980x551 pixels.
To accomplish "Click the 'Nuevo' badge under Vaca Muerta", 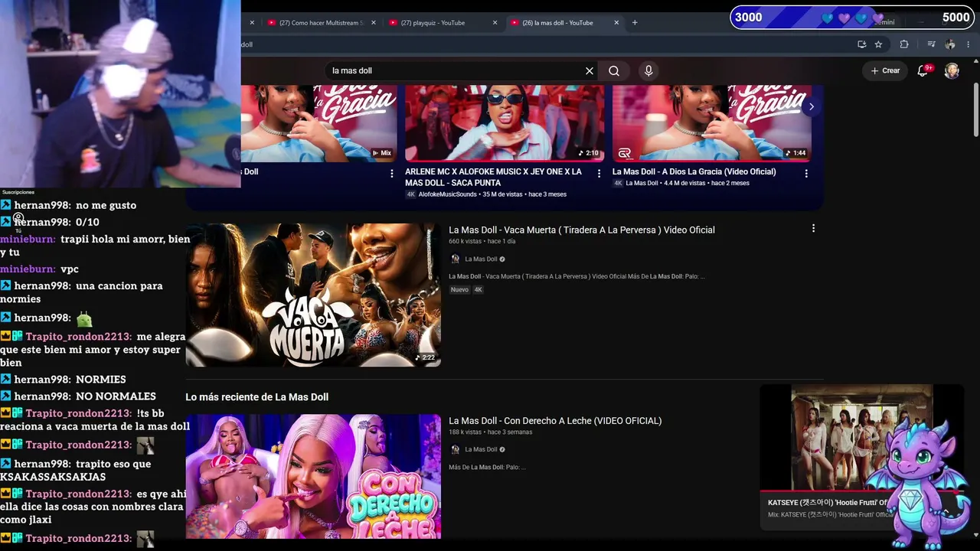I will (459, 290).
